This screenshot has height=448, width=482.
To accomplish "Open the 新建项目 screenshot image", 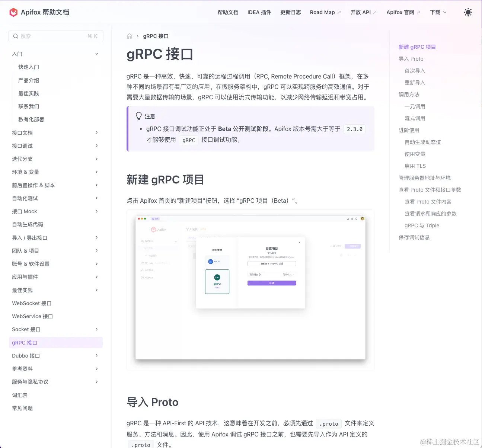I will coord(250,290).
